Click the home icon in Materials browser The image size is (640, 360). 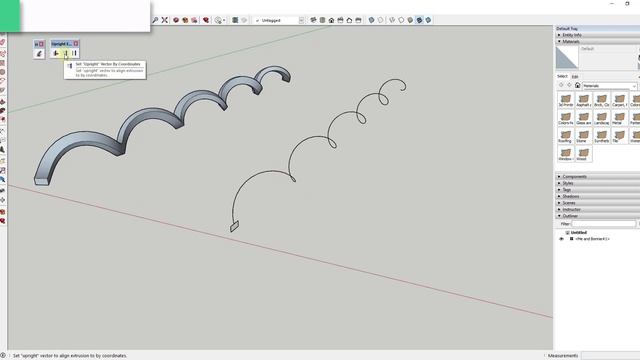point(577,85)
